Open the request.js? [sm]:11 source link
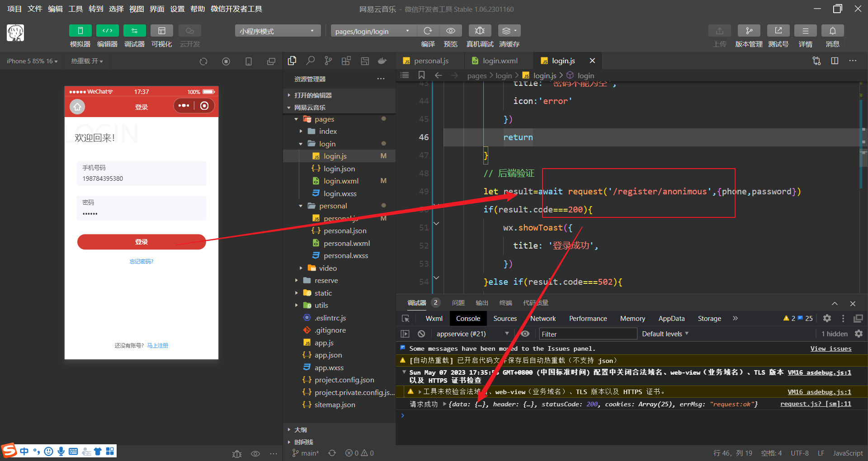 click(816, 404)
